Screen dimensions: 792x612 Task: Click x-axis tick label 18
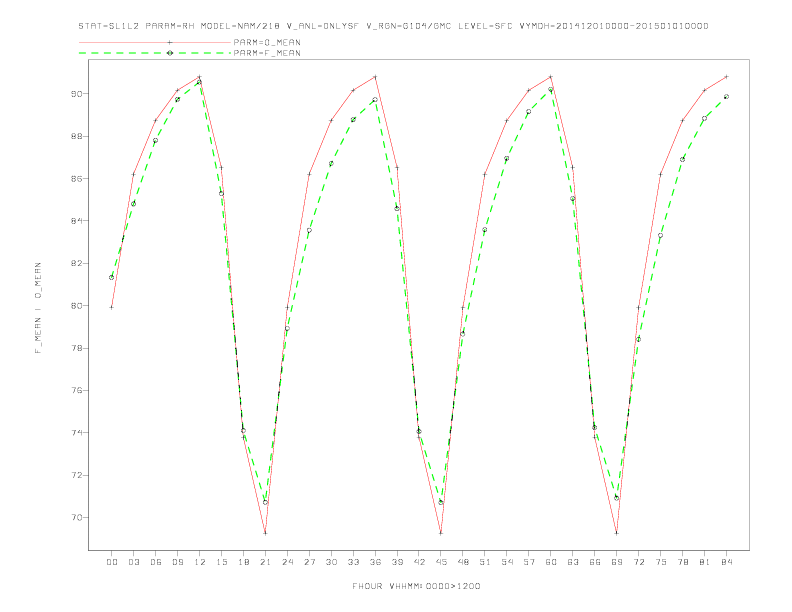click(x=243, y=562)
